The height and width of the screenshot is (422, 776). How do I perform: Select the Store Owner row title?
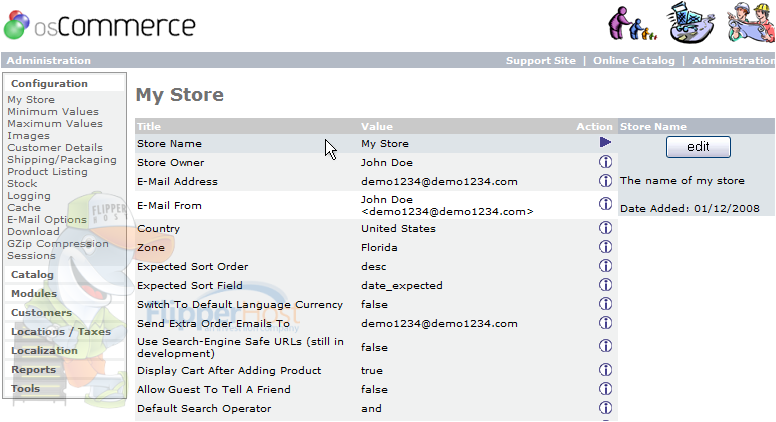pyautogui.click(x=171, y=162)
